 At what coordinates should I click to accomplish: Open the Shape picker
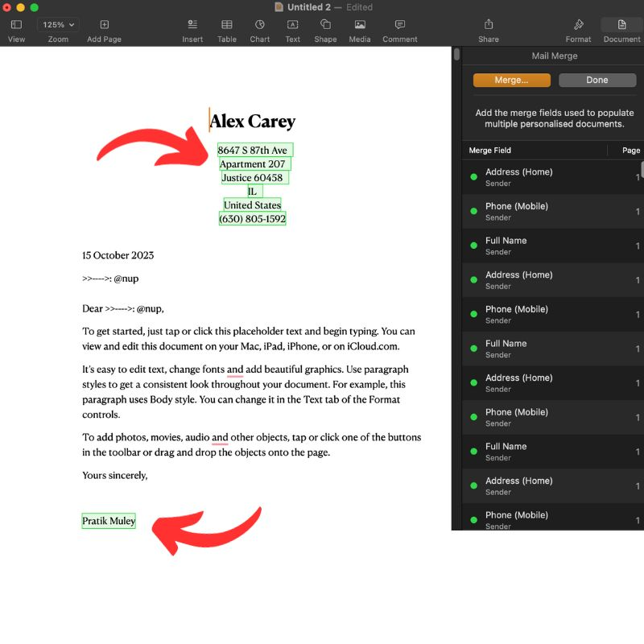click(x=325, y=25)
